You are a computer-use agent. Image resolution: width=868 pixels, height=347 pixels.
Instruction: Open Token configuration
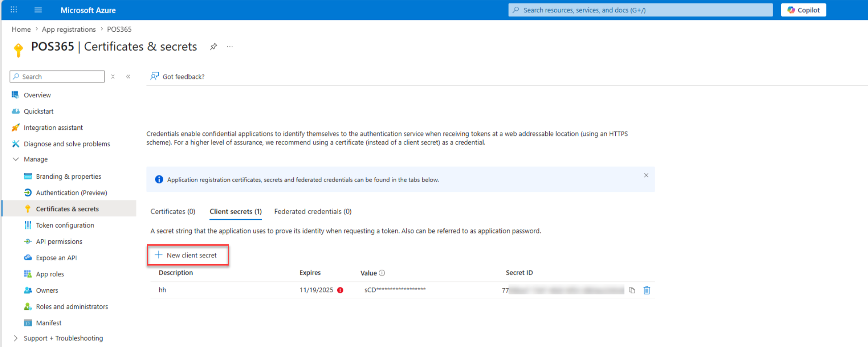coord(65,225)
